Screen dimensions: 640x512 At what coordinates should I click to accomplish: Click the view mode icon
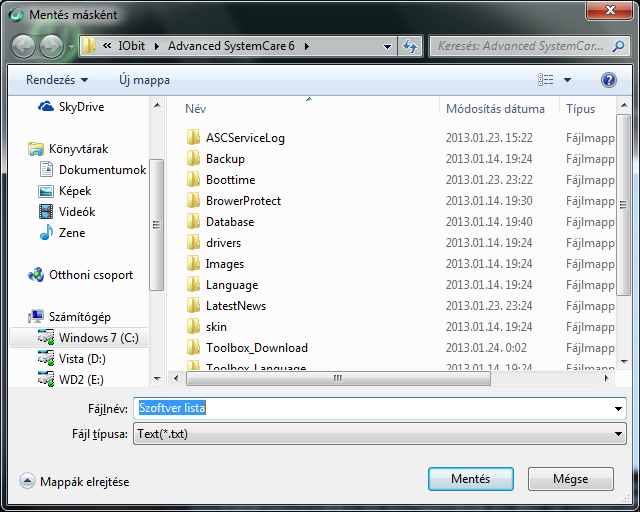546,80
